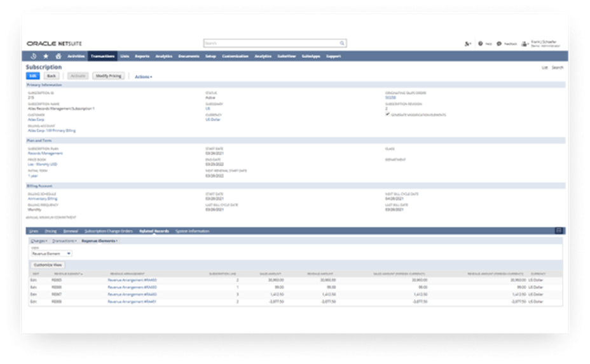Click the Feedback speech bubble icon
The image size is (590, 364).
click(x=499, y=43)
